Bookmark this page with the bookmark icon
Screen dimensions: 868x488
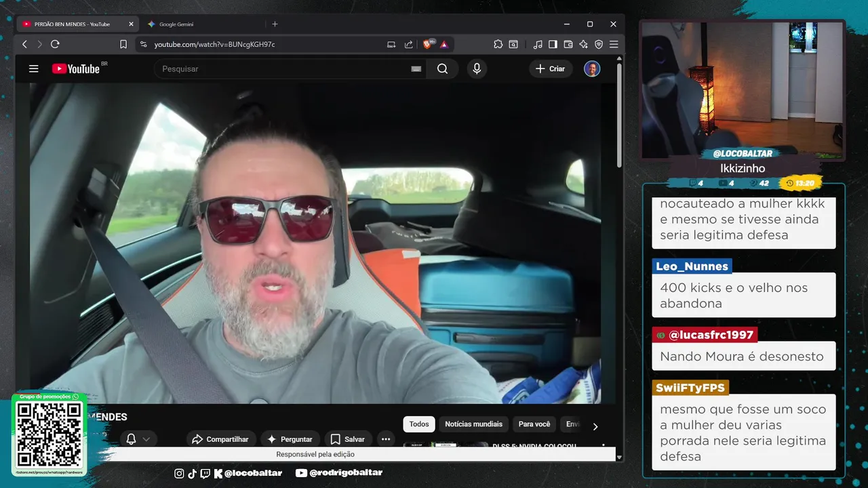coord(123,44)
